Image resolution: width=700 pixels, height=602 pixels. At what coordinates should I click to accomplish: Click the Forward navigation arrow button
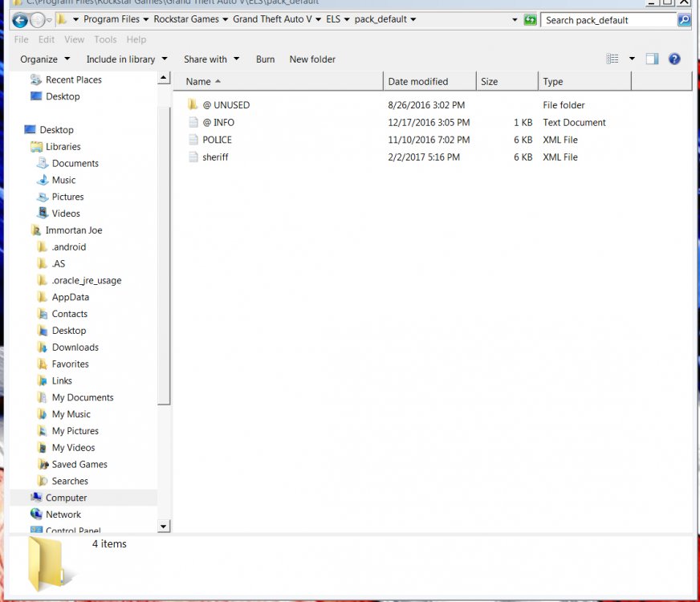(38, 20)
